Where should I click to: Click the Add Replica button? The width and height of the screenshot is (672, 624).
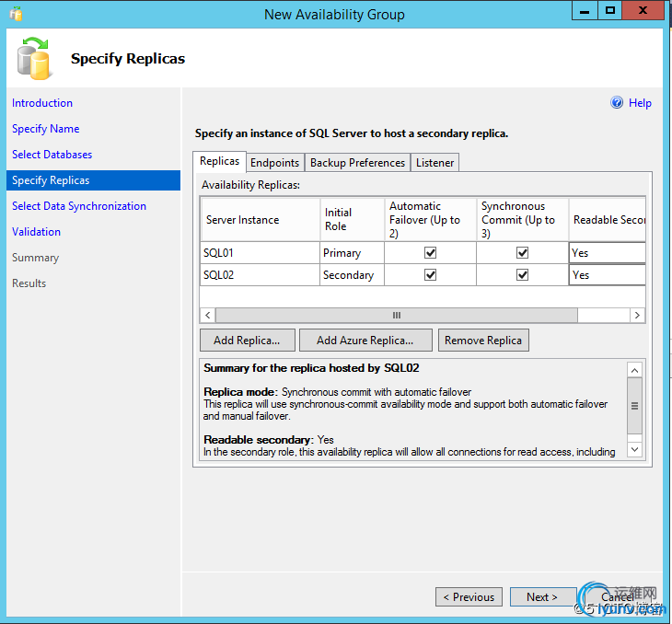click(248, 341)
